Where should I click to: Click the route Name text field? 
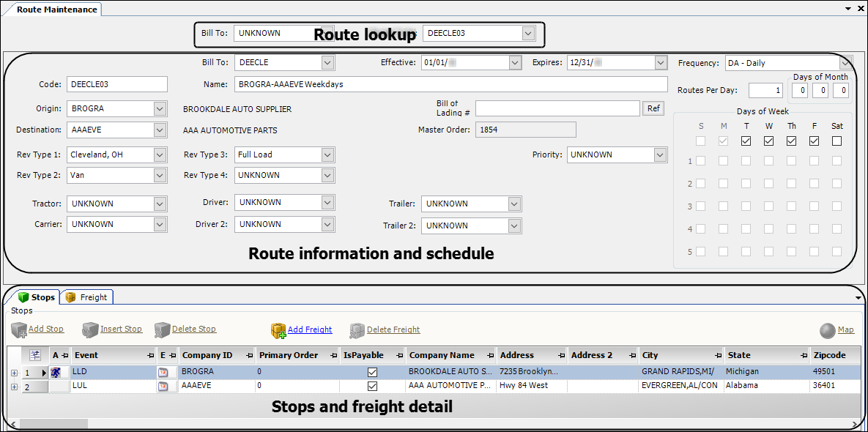click(450, 84)
